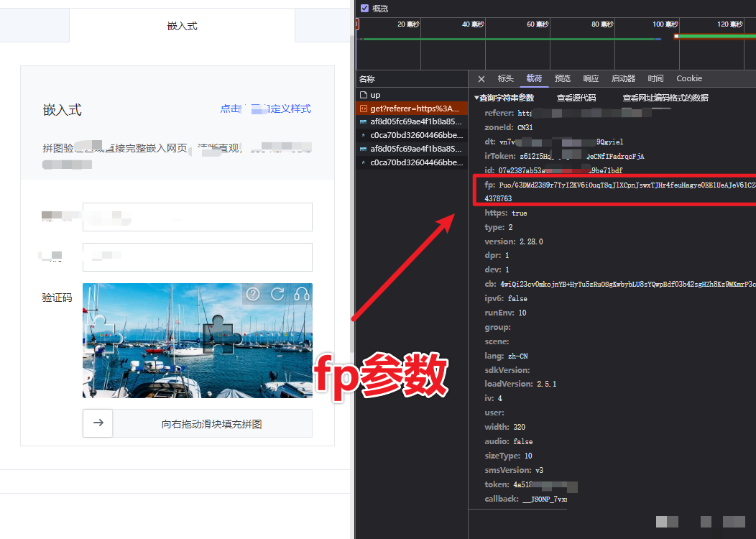Screen dimensions: 756x539
Task: Toggle the 概览 overview checkbox
Action: tap(365, 9)
